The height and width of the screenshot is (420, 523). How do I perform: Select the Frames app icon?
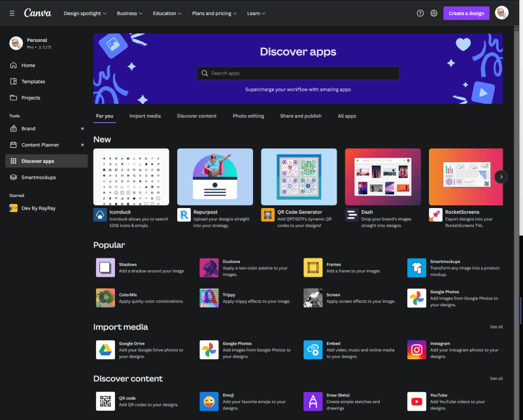pyautogui.click(x=313, y=268)
